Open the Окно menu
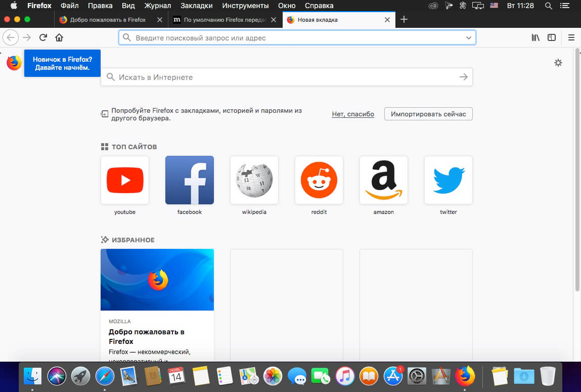The image size is (581, 392). [287, 6]
